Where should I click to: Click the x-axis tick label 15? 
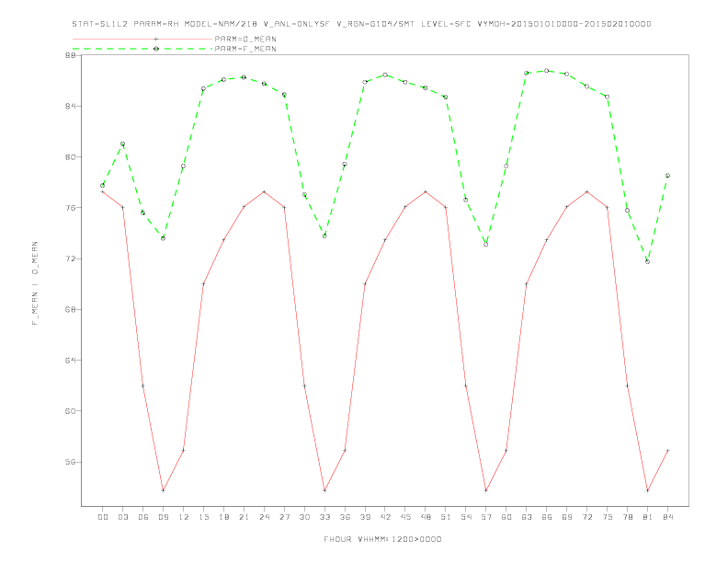coord(203,517)
